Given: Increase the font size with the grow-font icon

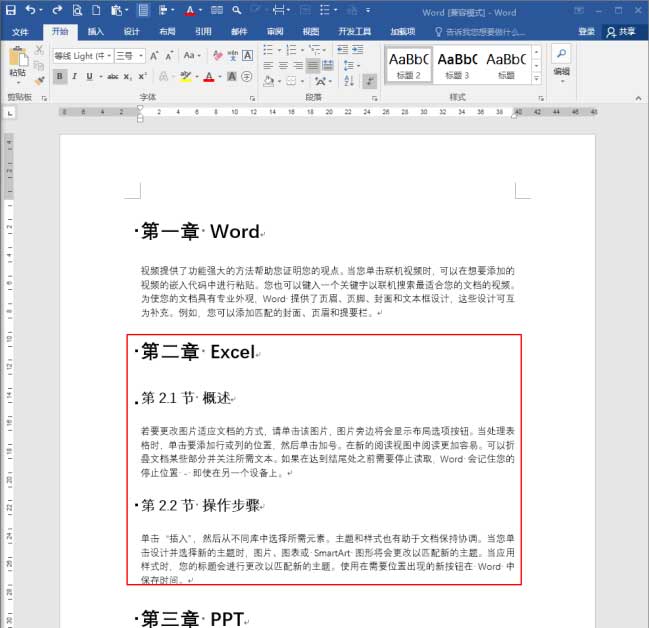Looking at the screenshot, I should 154,56.
